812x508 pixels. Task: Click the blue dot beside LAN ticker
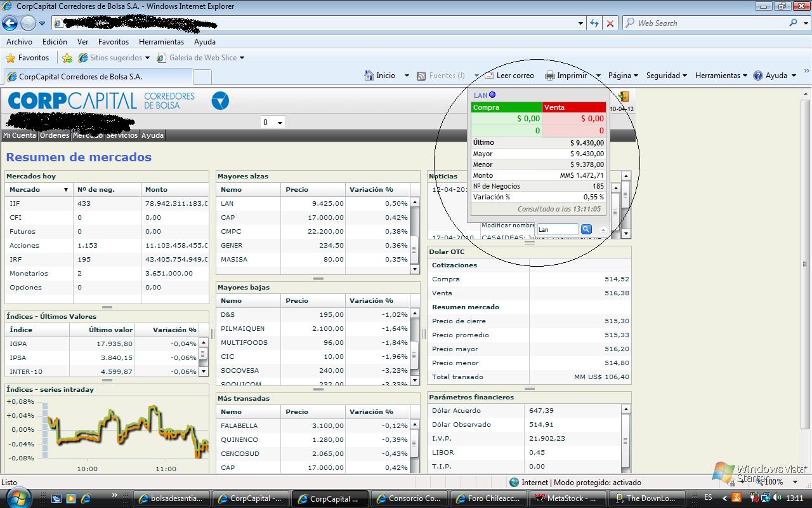492,95
